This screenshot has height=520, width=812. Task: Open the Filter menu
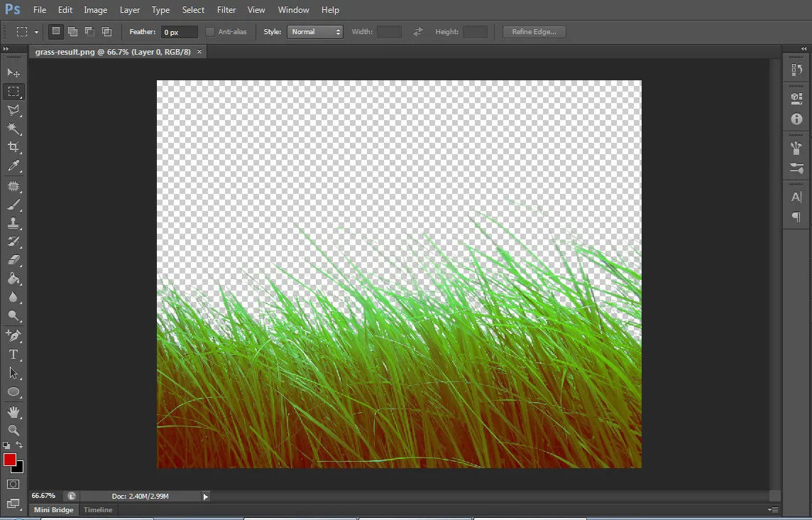pos(226,10)
